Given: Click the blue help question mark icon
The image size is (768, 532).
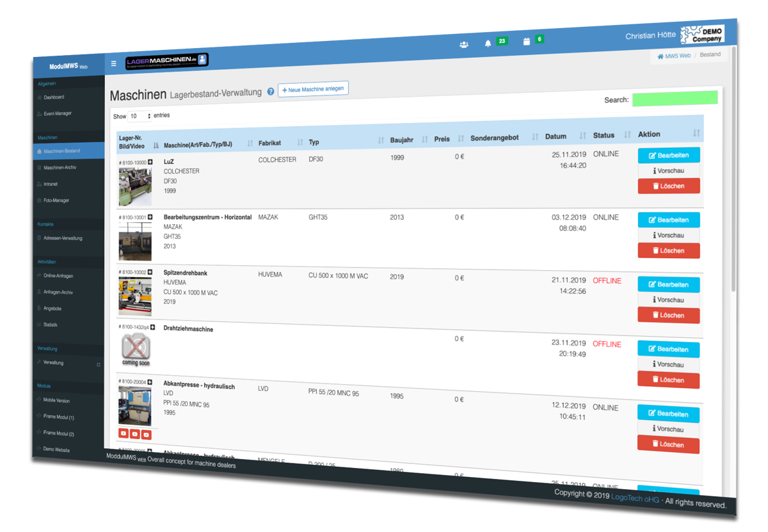Looking at the screenshot, I should click(x=271, y=92).
